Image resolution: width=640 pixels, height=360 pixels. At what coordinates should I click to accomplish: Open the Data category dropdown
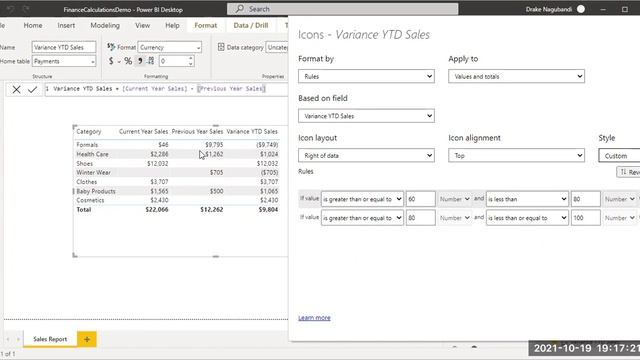[x=277, y=47]
